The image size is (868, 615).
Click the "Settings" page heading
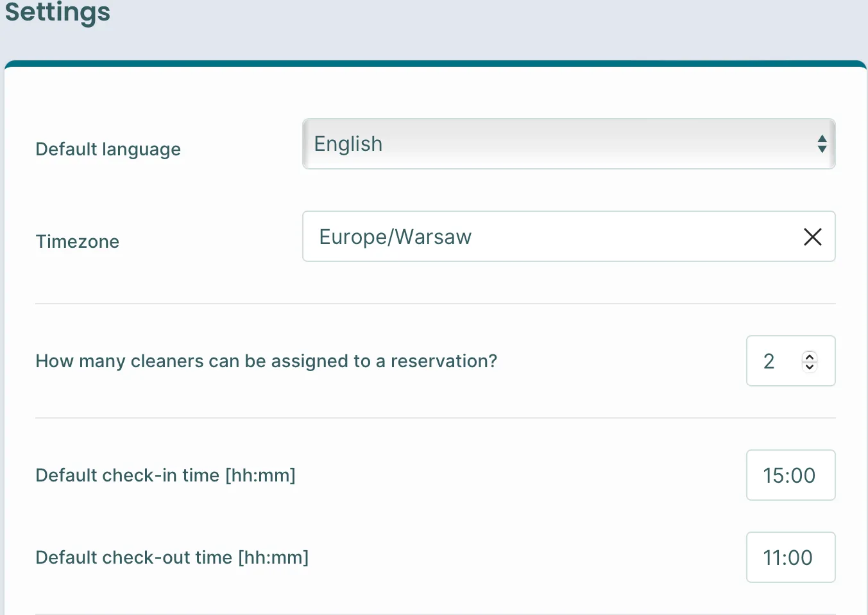pyautogui.click(x=58, y=12)
